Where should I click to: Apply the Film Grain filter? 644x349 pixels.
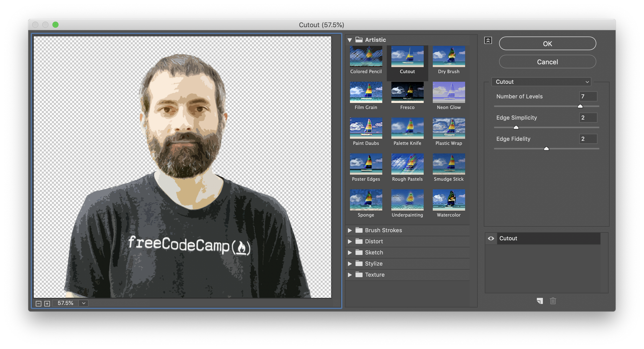click(x=366, y=92)
